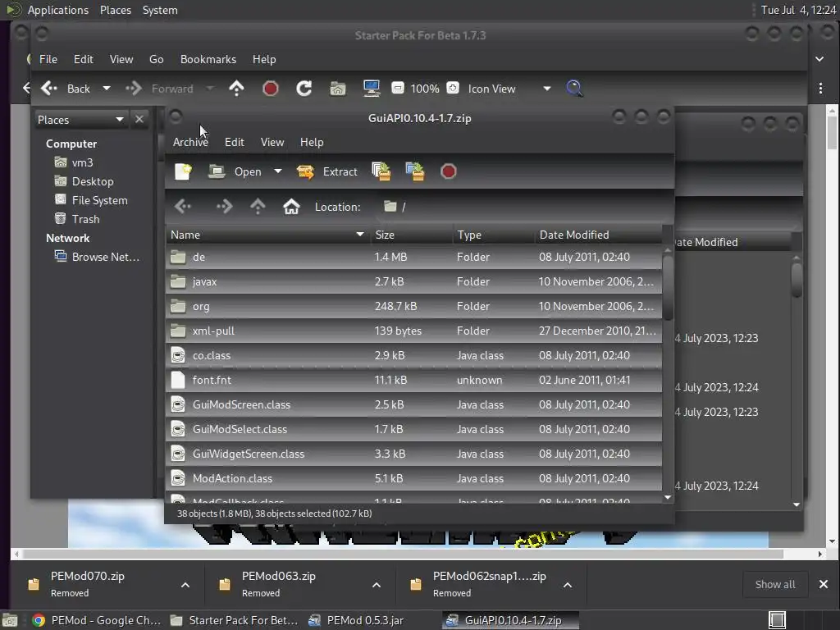Screen dimensions: 840x630
Task: Click Extract in the archive toolbar
Action: pos(327,171)
